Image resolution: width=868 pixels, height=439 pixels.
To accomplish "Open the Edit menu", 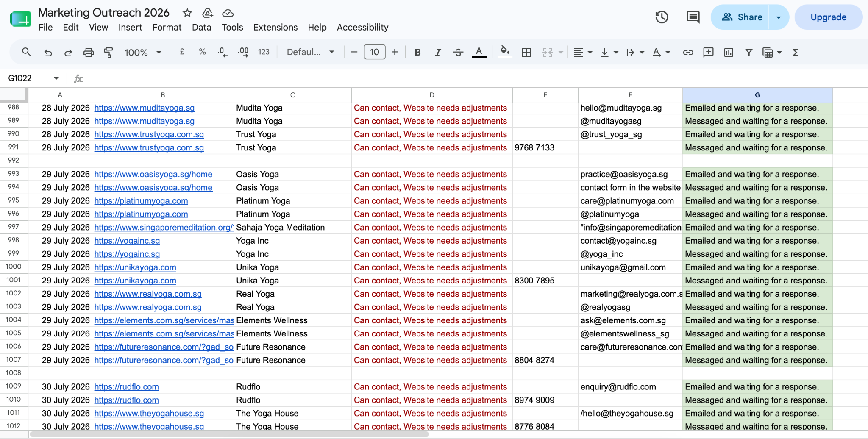I will pyautogui.click(x=71, y=27).
